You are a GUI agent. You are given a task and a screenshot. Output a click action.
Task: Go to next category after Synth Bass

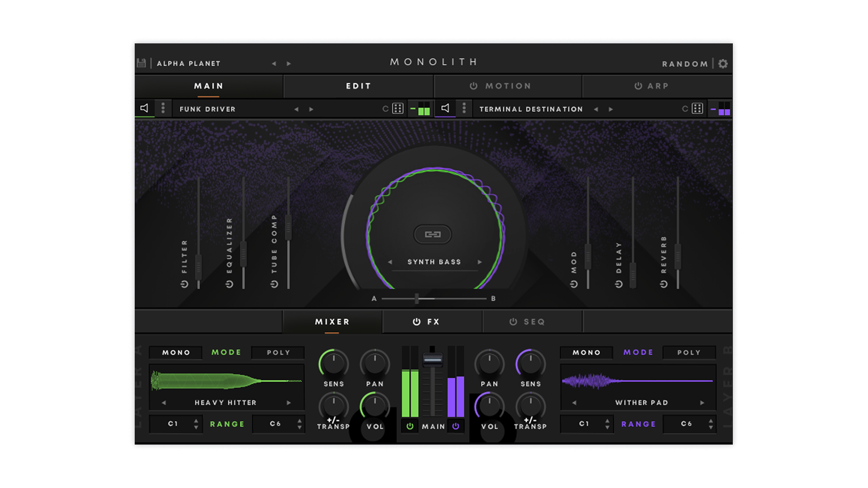pyautogui.click(x=480, y=262)
